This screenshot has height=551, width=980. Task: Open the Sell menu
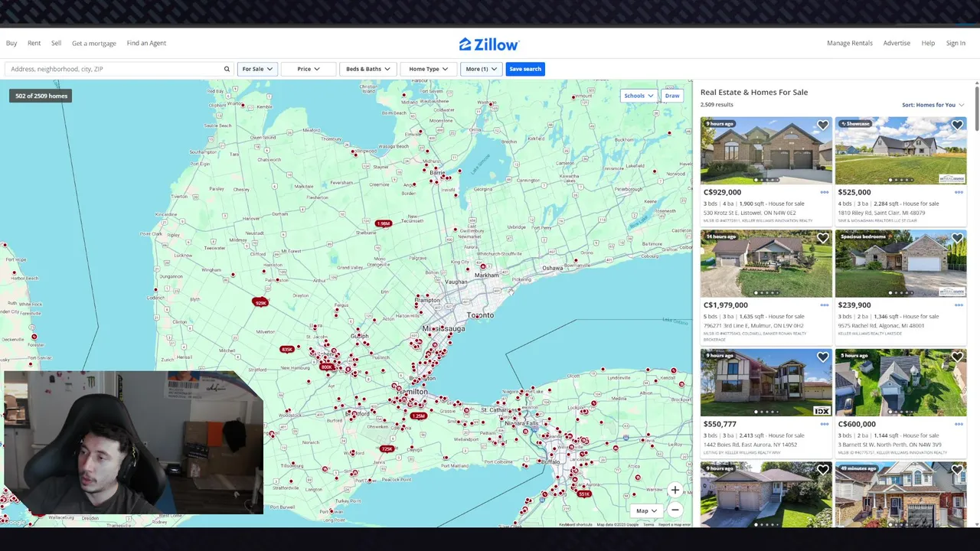[x=56, y=43]
